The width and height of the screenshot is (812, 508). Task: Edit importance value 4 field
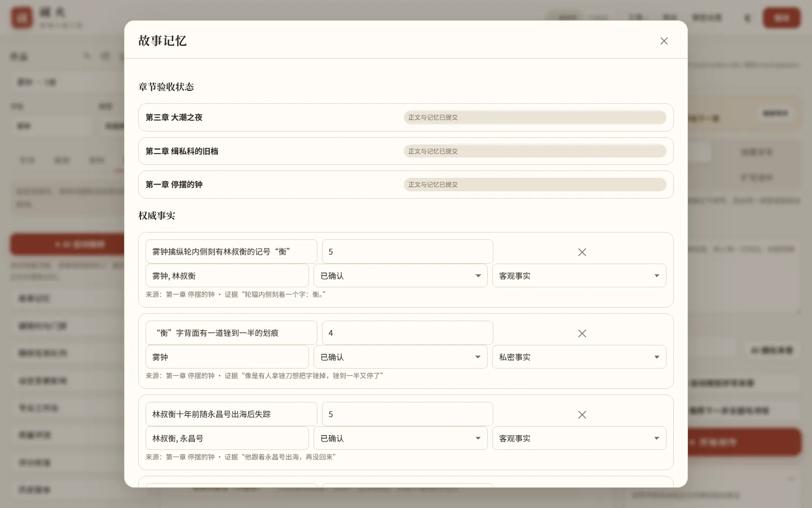(407, 333)
